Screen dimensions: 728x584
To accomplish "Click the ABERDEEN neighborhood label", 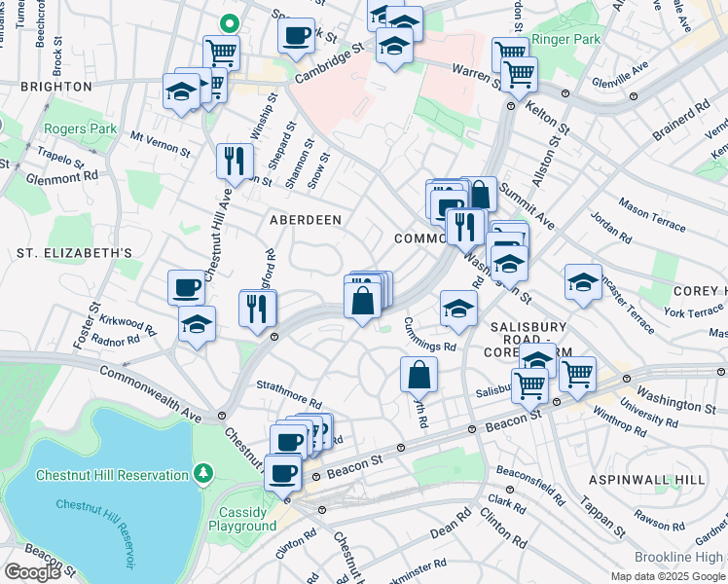I will coord(306,220).
